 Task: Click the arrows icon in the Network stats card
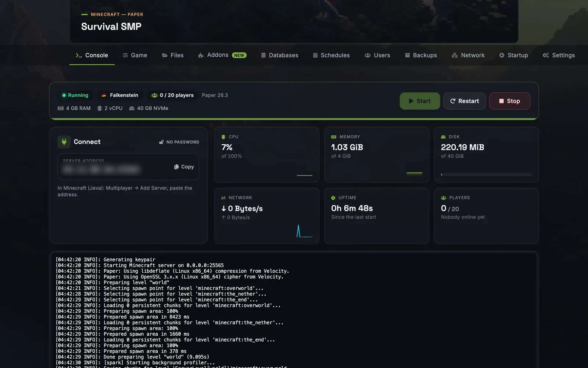[223, 198]
